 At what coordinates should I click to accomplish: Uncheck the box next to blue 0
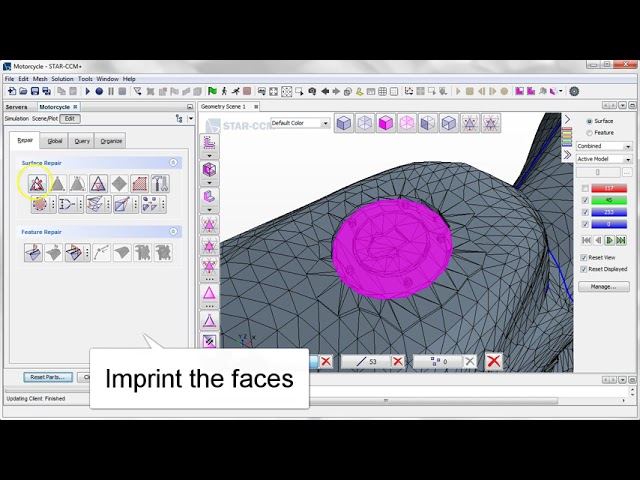click(585, 224)
